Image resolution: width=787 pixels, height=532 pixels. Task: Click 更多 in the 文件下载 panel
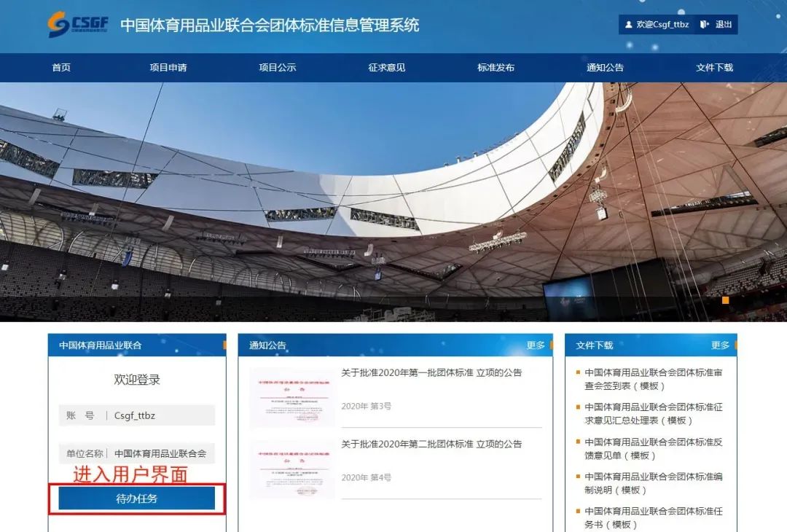tap(720, 345)
